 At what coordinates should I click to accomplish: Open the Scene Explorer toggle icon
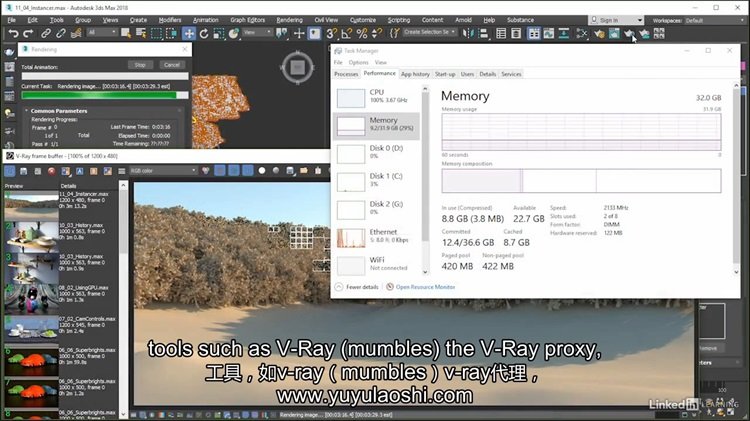(x=501, y=33)
